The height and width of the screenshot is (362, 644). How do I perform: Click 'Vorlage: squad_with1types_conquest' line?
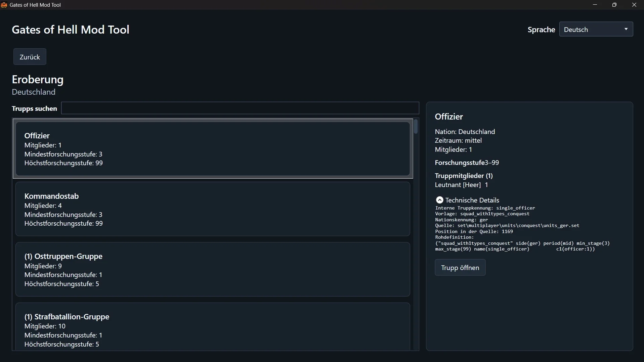[482, 214]
